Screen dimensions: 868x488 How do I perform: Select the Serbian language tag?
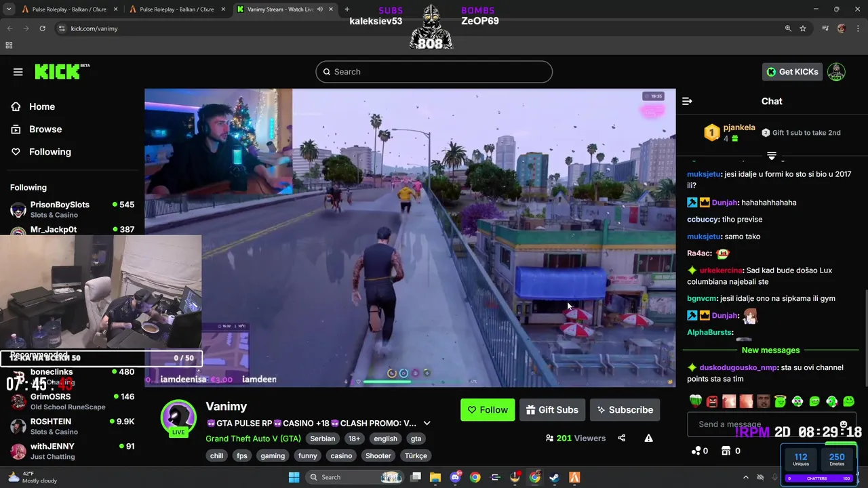pos(322,439)
